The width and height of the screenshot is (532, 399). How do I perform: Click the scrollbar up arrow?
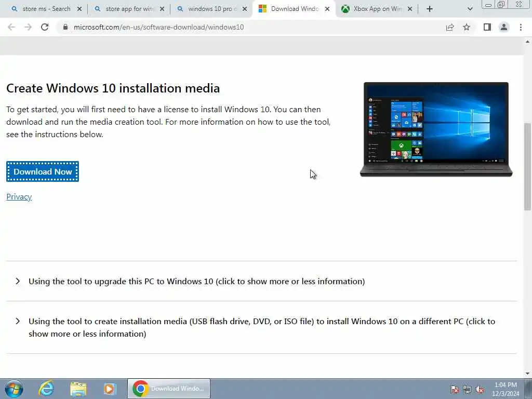pos(528,42)
